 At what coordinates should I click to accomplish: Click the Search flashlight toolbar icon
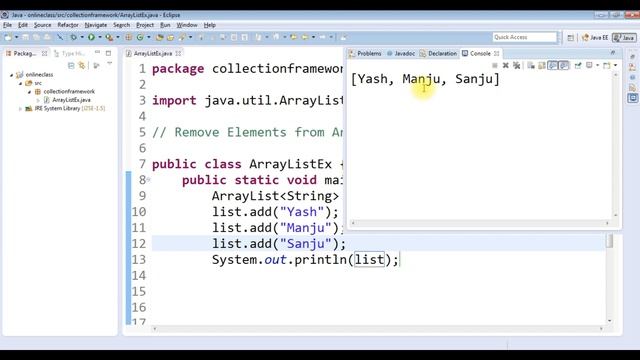(182, 37)
